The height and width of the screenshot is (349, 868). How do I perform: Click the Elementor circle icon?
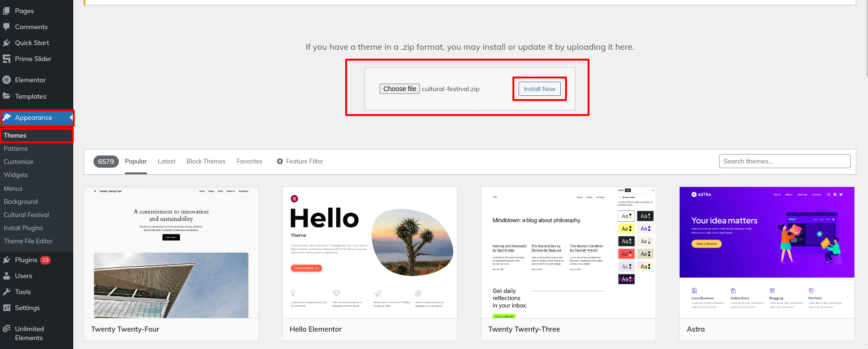point(7,80)
